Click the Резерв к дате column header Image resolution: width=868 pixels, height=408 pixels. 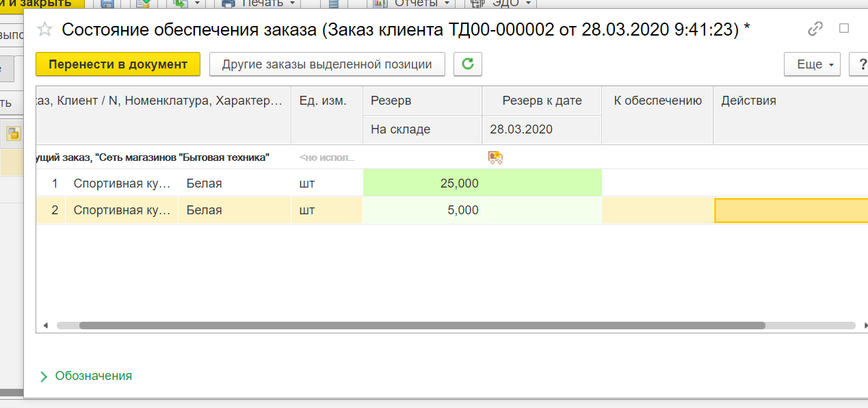(542, 101)
